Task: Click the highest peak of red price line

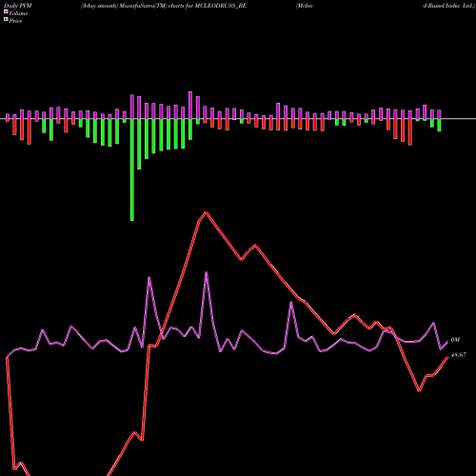Action: [x=206, y=212]
